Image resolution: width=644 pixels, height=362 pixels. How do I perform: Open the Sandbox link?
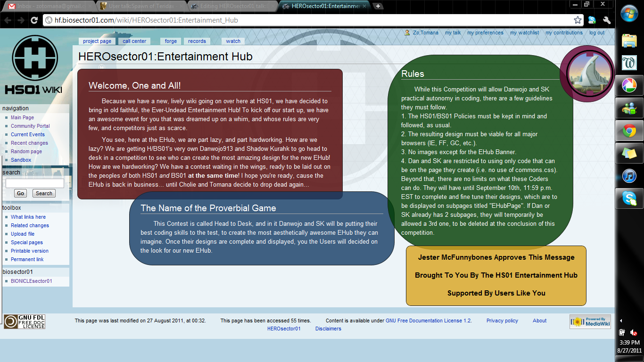[21, 160]
